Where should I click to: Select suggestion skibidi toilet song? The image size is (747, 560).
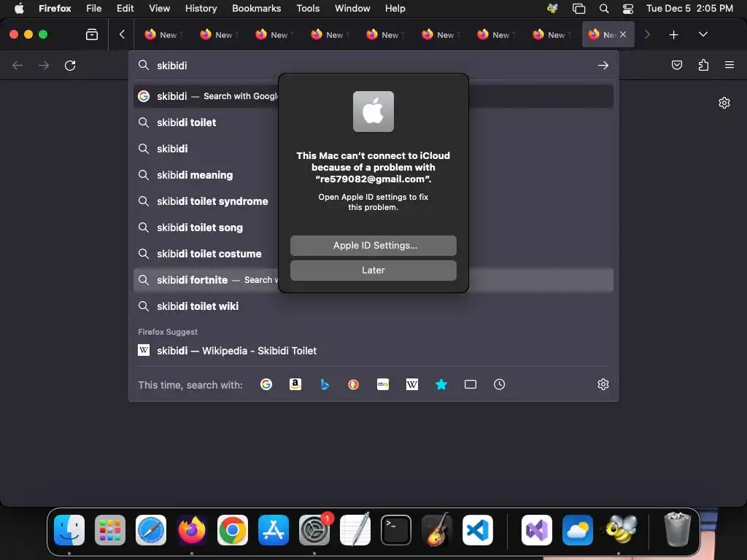click(373, 227)
